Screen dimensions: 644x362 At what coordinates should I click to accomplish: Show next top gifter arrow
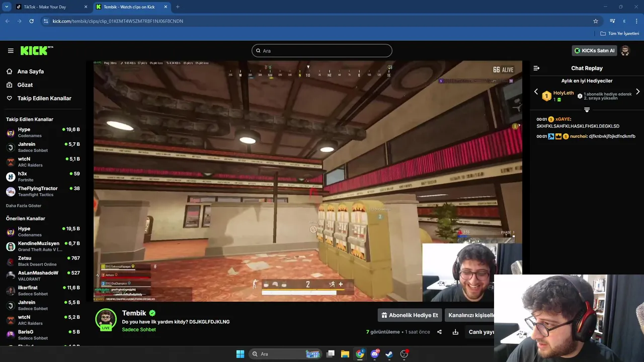pyautogui.click(x=637, y=92)
